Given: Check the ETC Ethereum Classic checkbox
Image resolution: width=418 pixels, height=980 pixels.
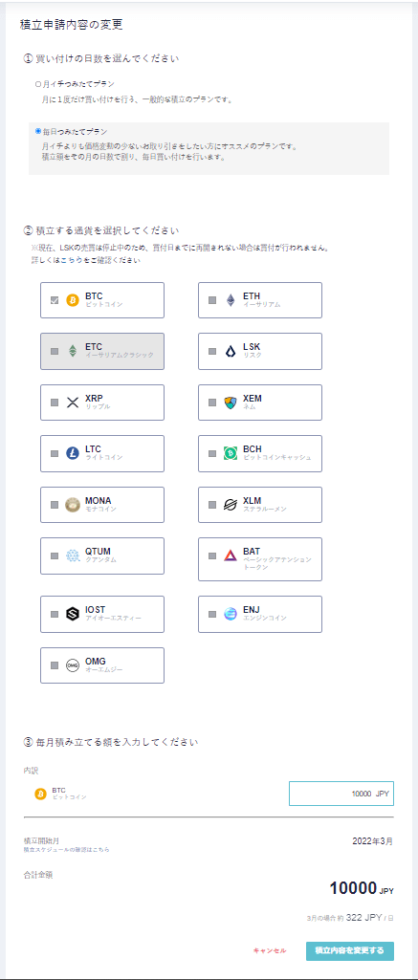Looking at the screenshot, I should (x=55, y=351).
